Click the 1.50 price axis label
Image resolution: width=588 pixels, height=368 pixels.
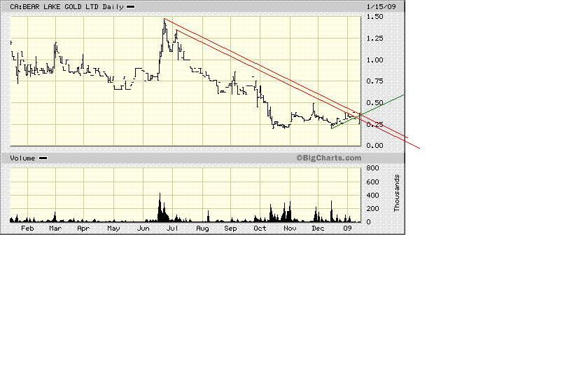(x=375, y=17)
